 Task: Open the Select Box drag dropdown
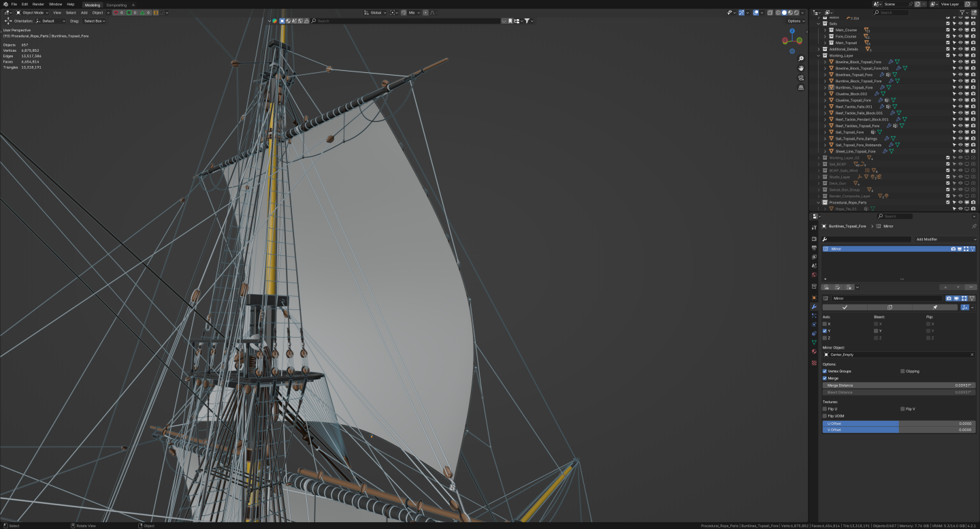[x=95, y=21]
